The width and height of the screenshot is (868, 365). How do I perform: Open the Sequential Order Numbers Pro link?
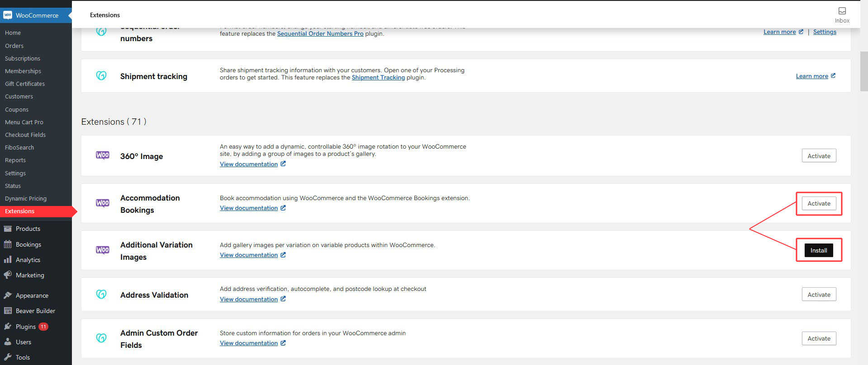320,33
